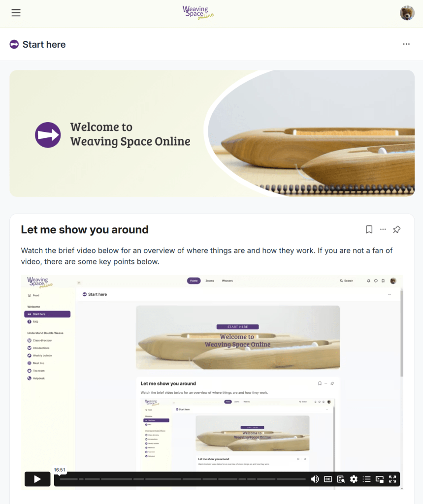Open Start here page options ellipsis
The image size is (423, 504).
[x=406, y=44]
